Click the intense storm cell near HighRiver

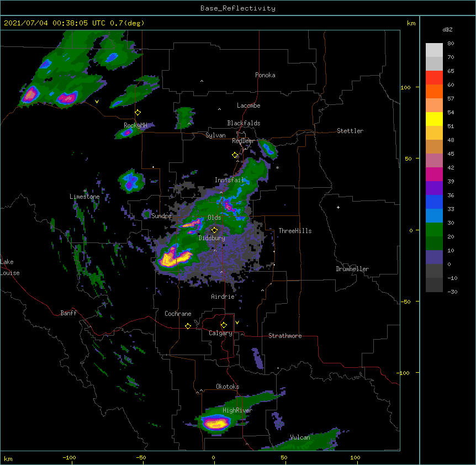point(215,423)
